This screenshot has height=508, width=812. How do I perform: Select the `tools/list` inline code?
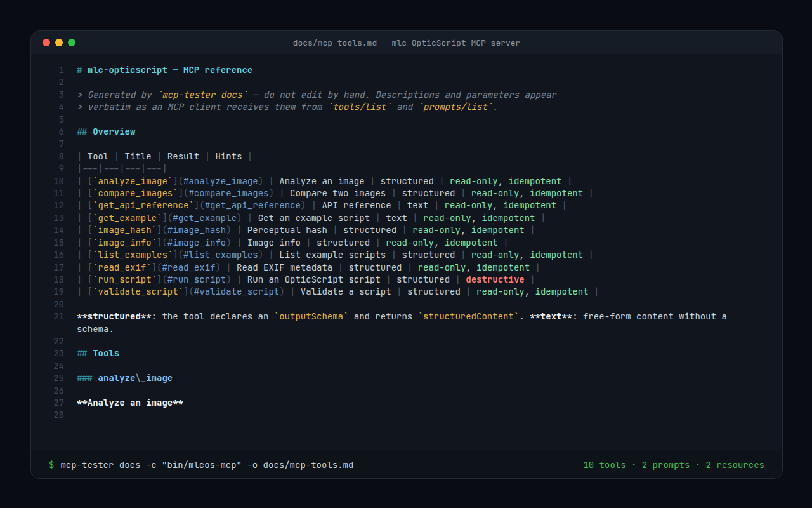pos(359,107)
